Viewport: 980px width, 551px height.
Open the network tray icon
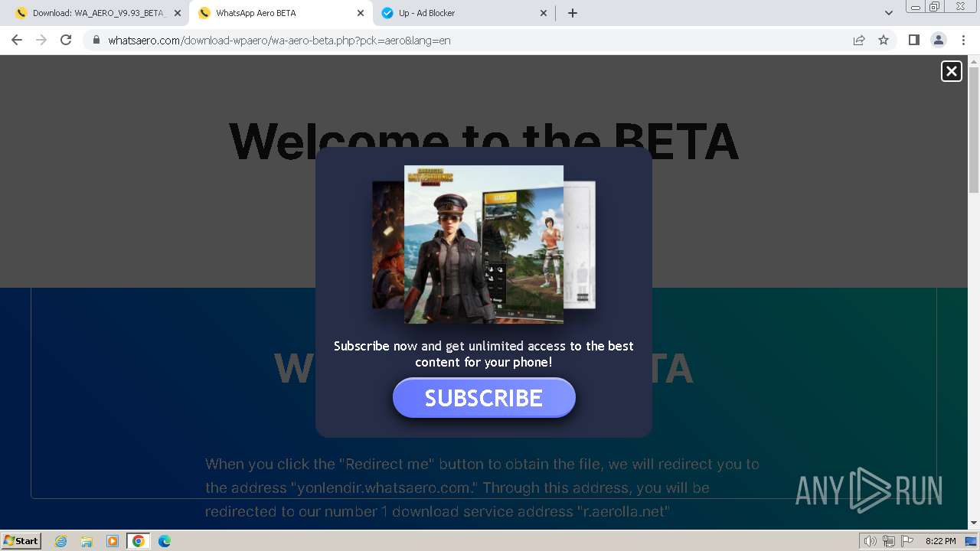pyautogui.click(x=889, y=541)
